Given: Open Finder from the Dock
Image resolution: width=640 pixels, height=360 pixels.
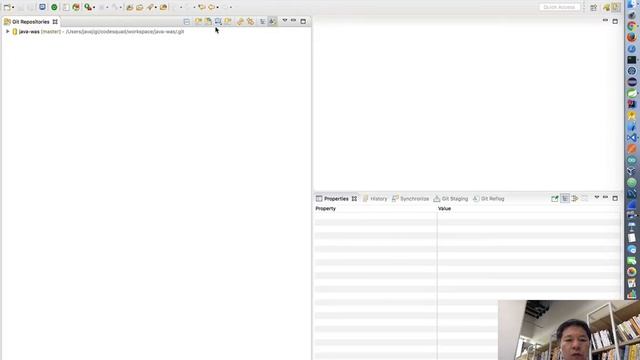Looking at the screenshot, I should [x=632, y=4].
